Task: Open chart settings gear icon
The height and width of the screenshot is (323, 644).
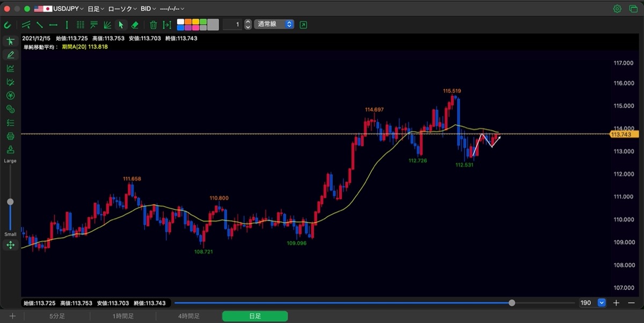Action: 617,9
